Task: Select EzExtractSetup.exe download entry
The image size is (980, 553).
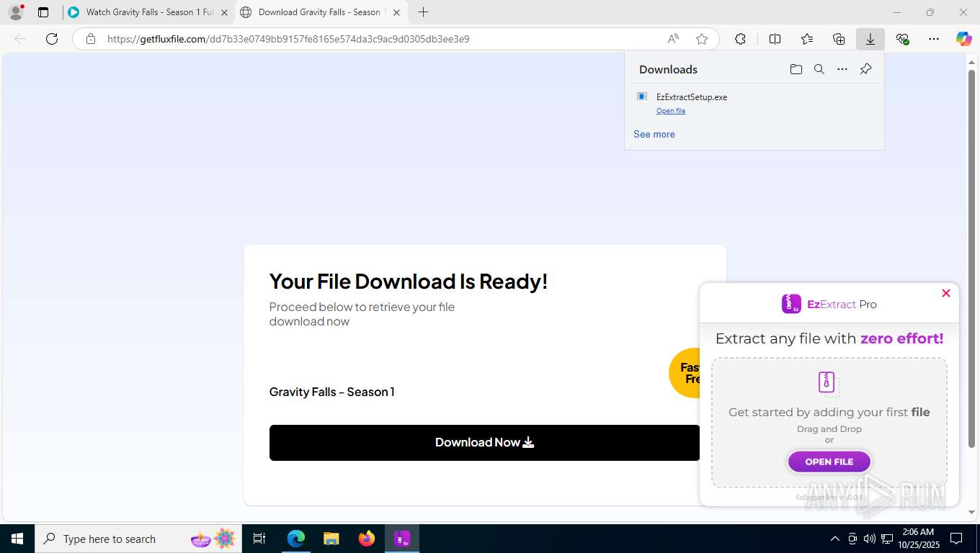Action: (754, 103)
